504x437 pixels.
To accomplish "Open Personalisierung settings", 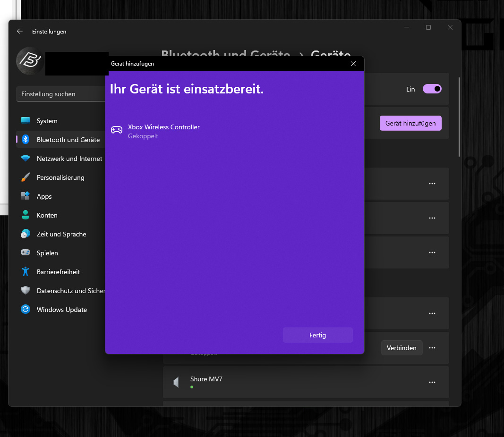I will [61, 177].
